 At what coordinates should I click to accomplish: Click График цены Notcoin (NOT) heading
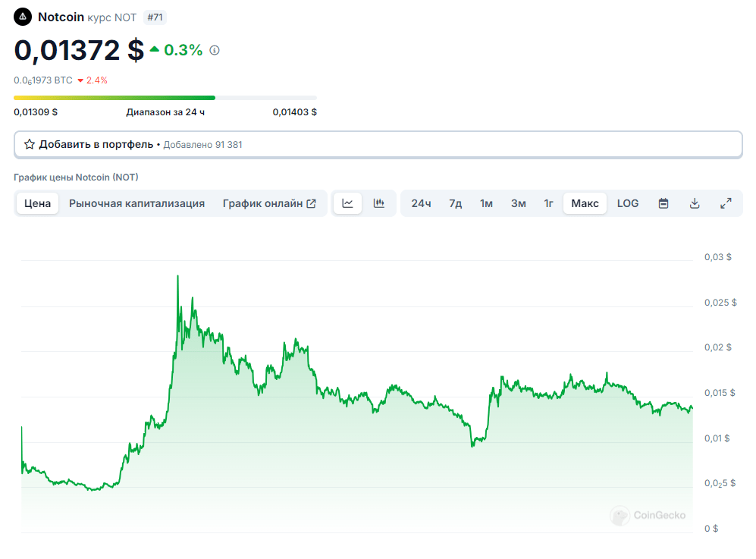tap(76, 177)
